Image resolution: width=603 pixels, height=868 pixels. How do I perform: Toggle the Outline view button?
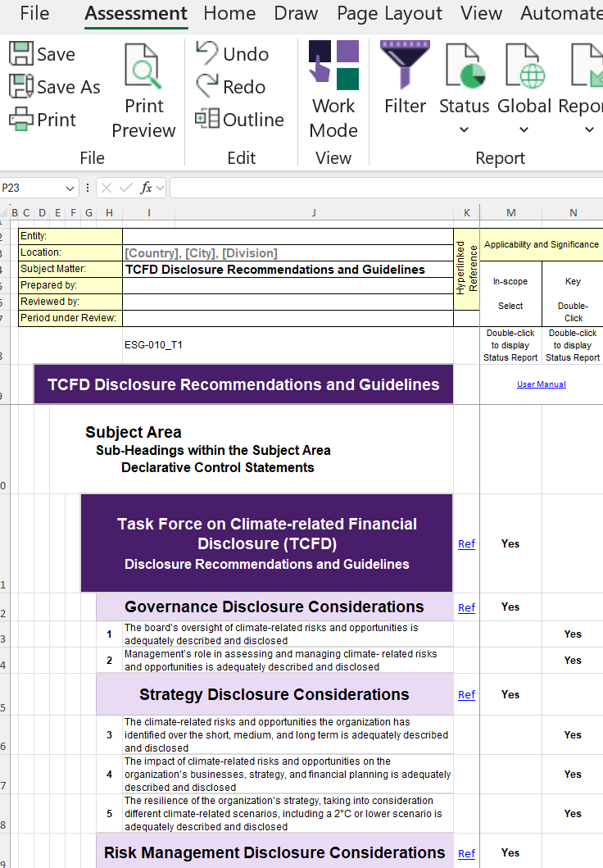[207, 120]
